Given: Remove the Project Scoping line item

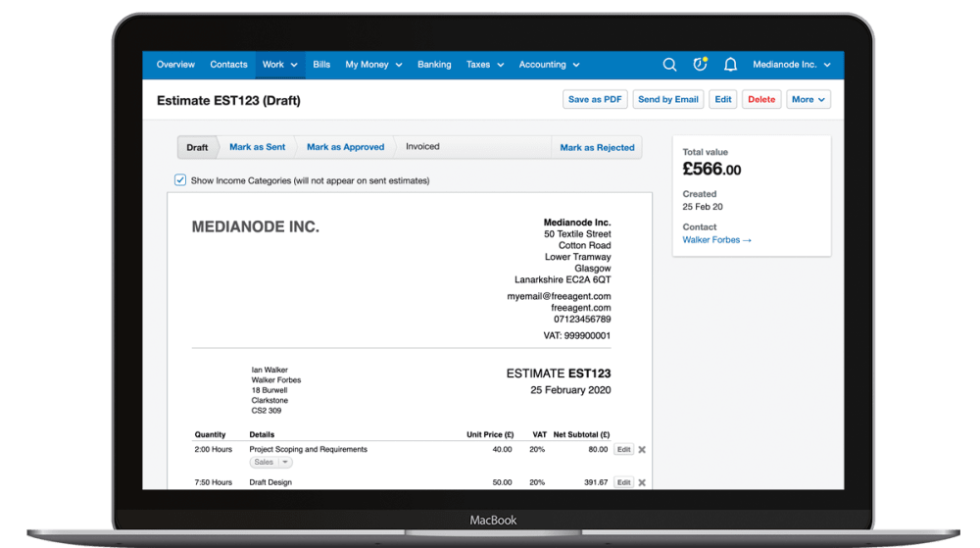Looking at the screenshot, I should [x=642, y=449].
